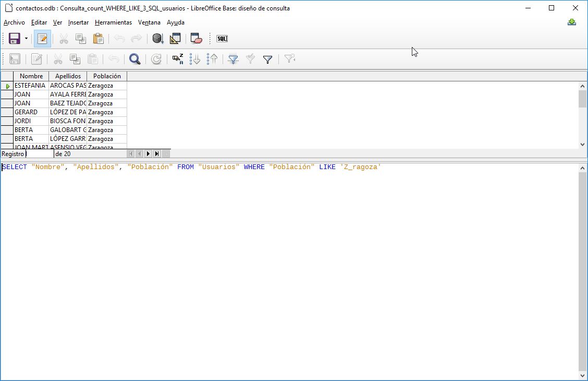
Task: Run the query using the database toolbar icon
Action: tap(157, 38)
